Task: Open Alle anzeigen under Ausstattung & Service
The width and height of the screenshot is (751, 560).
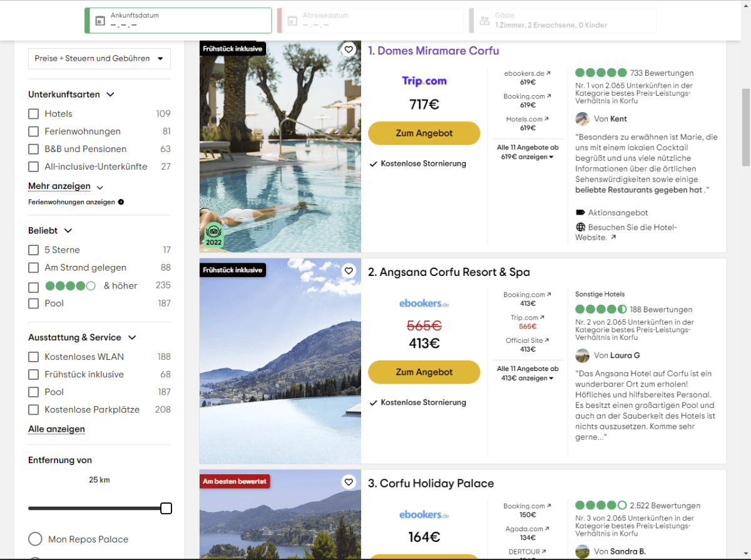Action: pyautogui.click(x=56, y=429)
